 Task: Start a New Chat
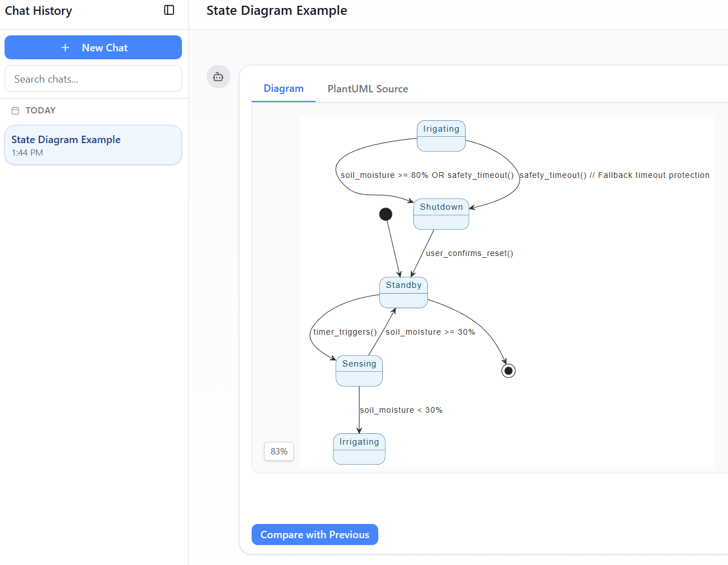(93, 48)
